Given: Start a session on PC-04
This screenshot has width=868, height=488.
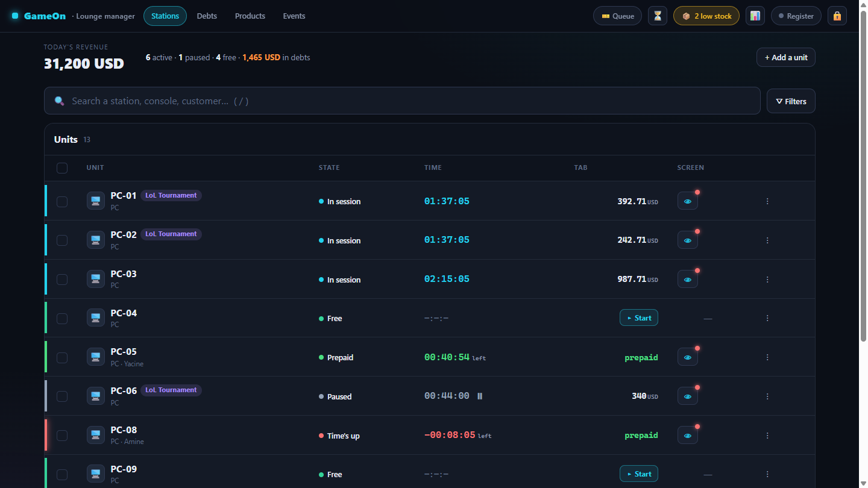Looking at the screenshot, I should coord(639,318).
